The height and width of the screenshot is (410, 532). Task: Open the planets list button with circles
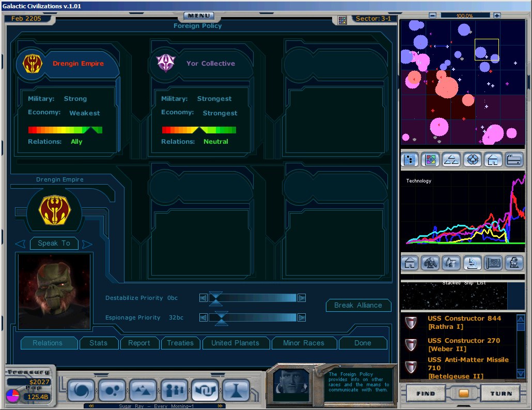coord(112,391)
